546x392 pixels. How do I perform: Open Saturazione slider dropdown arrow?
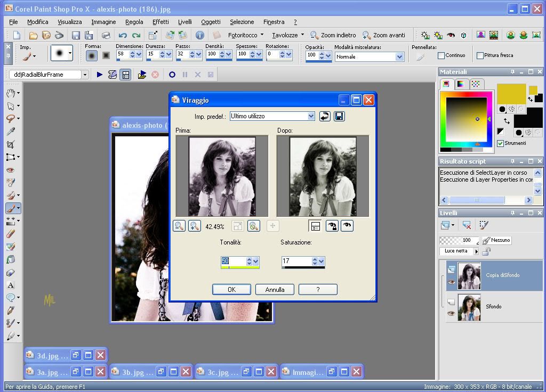tap(322, 261)
